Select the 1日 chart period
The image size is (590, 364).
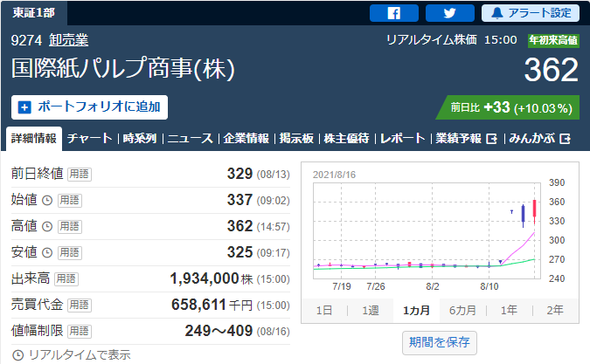pyautogui.click(x=323, y=310)
